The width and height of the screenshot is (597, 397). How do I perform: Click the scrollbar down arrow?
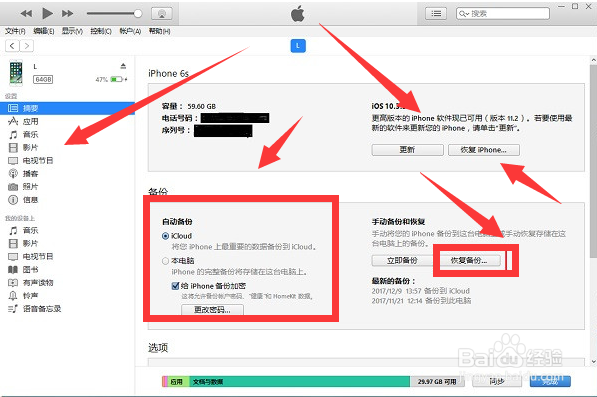593,362
